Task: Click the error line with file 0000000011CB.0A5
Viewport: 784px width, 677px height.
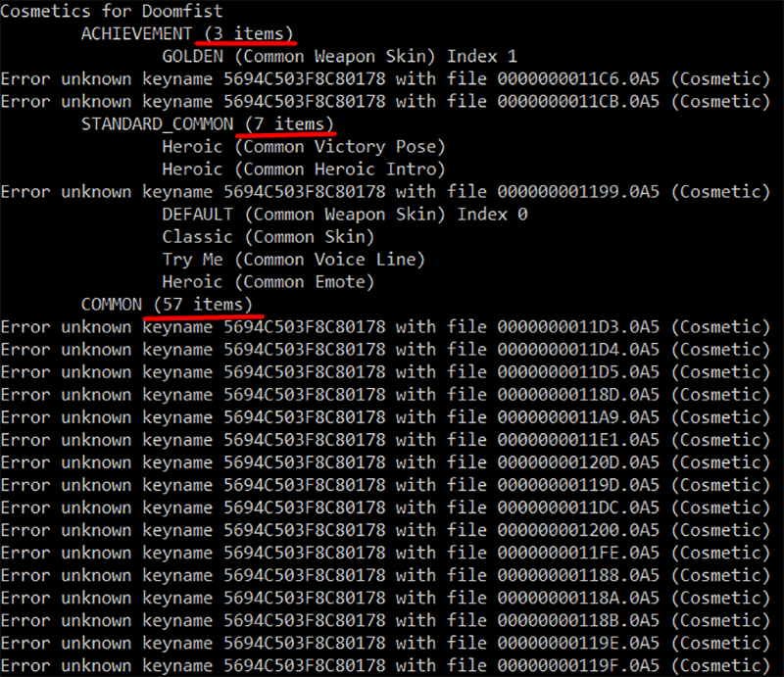Action: click(x=385, y=102)
